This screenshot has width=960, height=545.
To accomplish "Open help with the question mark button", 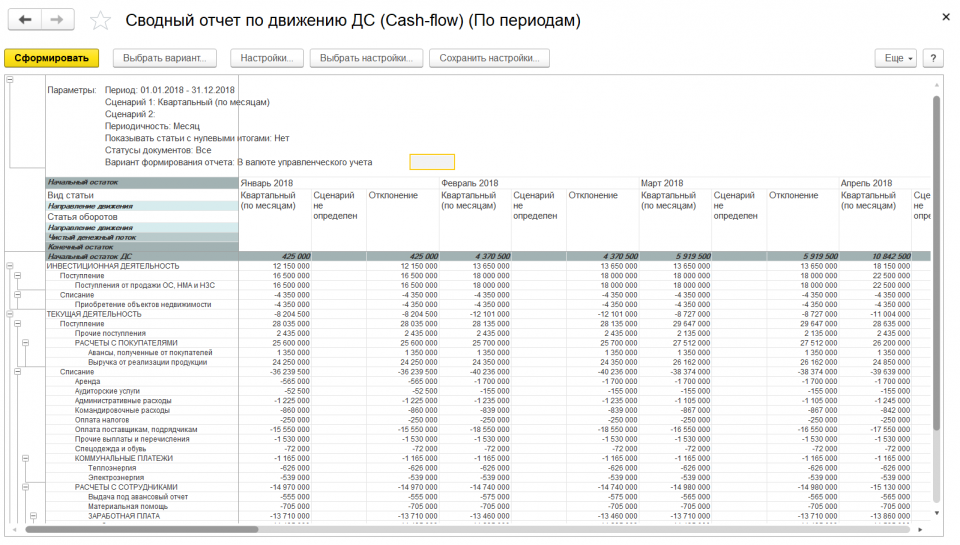I will 933,58.
